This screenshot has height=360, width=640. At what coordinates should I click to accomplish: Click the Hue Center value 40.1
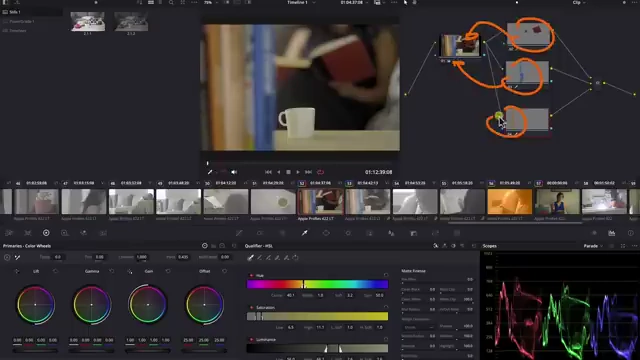point(290,295)
